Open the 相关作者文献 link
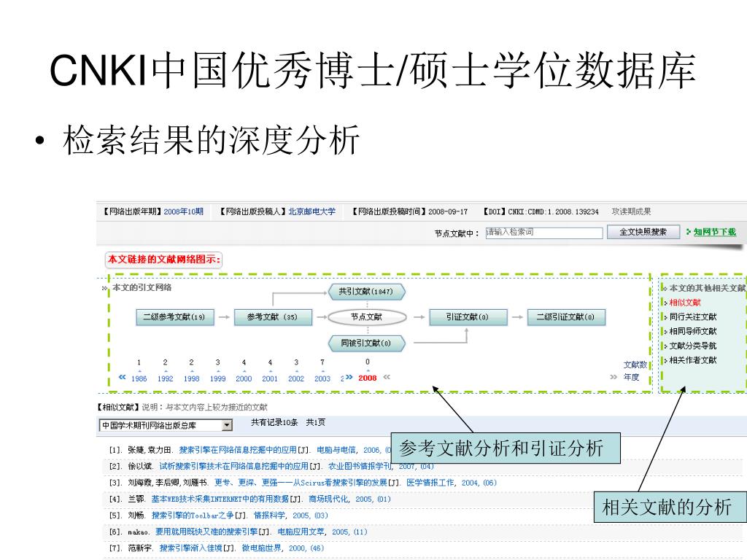This screenshot has height=560, width=747. [x=693, y=360]
